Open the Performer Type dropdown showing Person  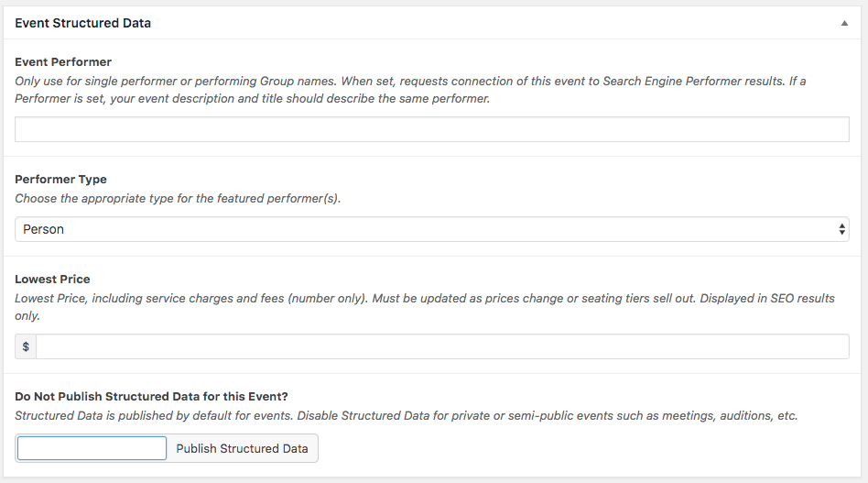431,229
